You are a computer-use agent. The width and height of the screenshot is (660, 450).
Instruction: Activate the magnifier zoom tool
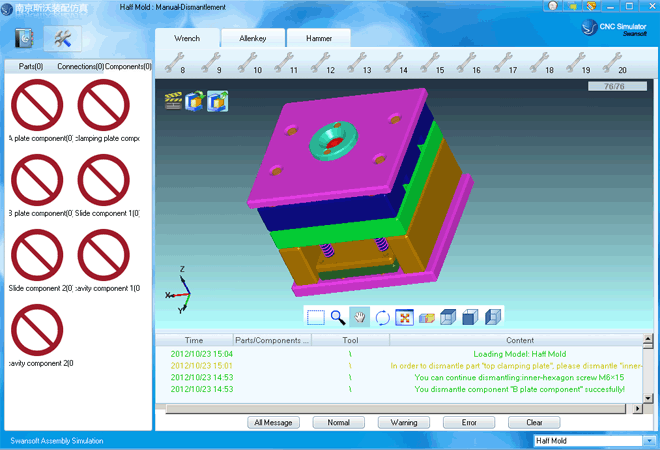[x=338, y=317]
